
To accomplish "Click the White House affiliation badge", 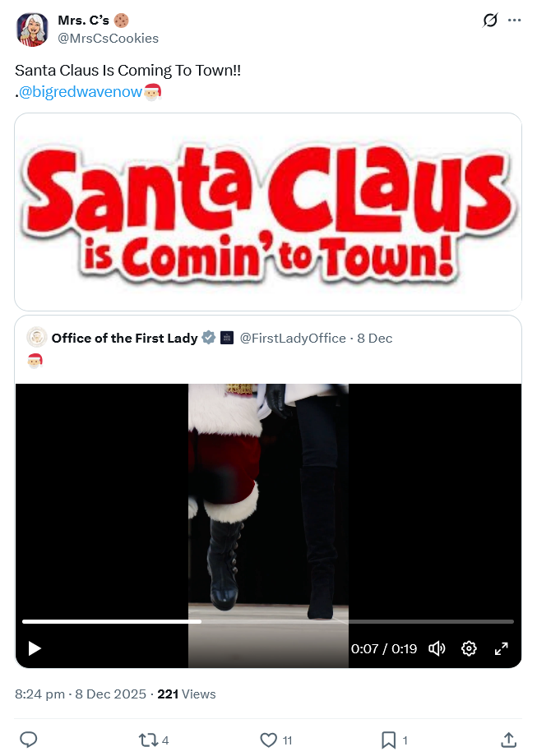I will tap(227, 338).
